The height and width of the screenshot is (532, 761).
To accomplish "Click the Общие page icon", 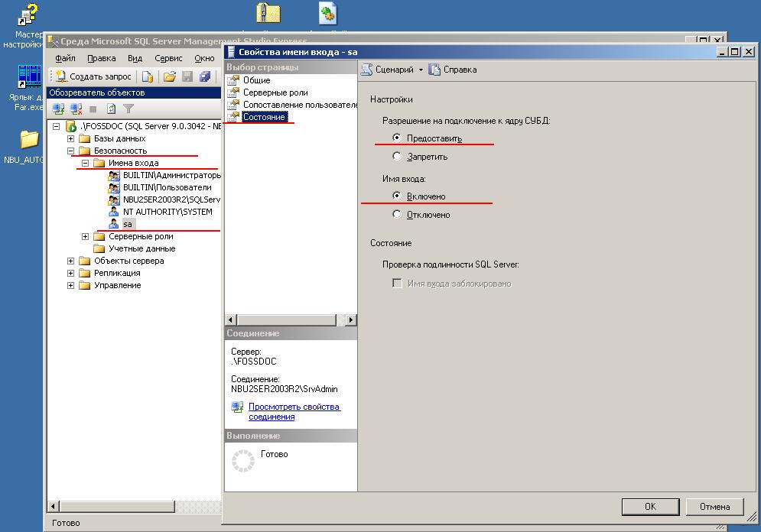I will coord(233,79).
